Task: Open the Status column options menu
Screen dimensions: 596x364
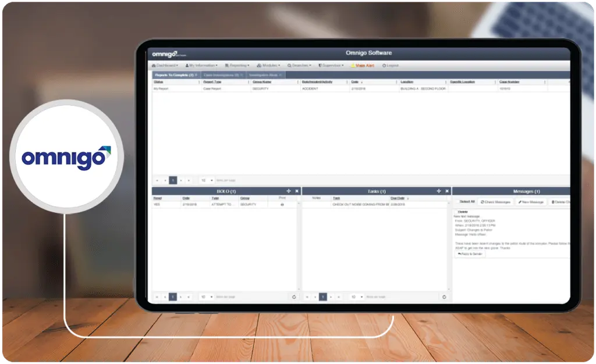Action: coord(199,82)
